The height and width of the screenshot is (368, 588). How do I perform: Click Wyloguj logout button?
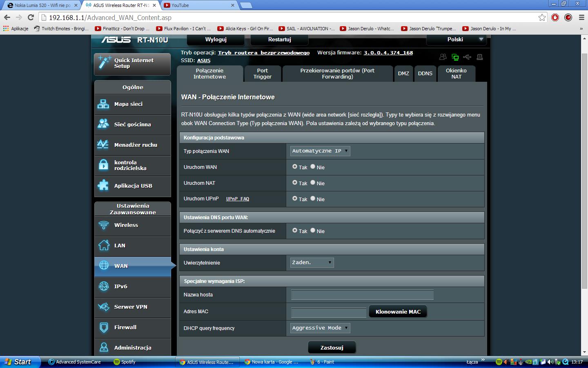pyautogui.click(x=216, y=40)
